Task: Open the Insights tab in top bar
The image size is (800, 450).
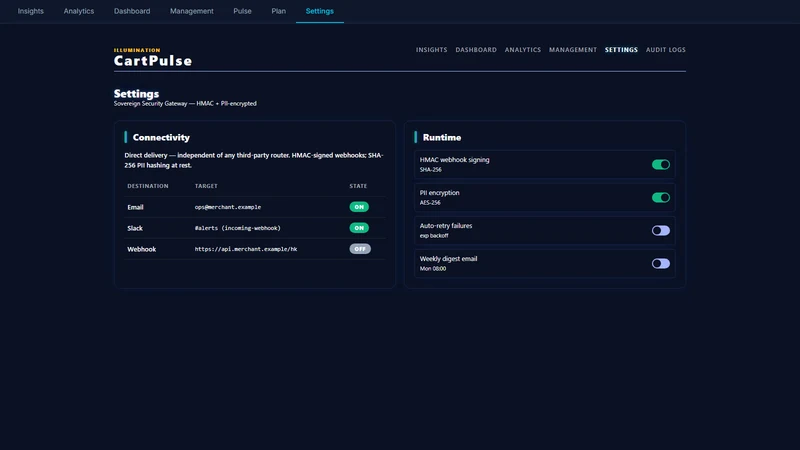Action: click(x=31, y=11)
